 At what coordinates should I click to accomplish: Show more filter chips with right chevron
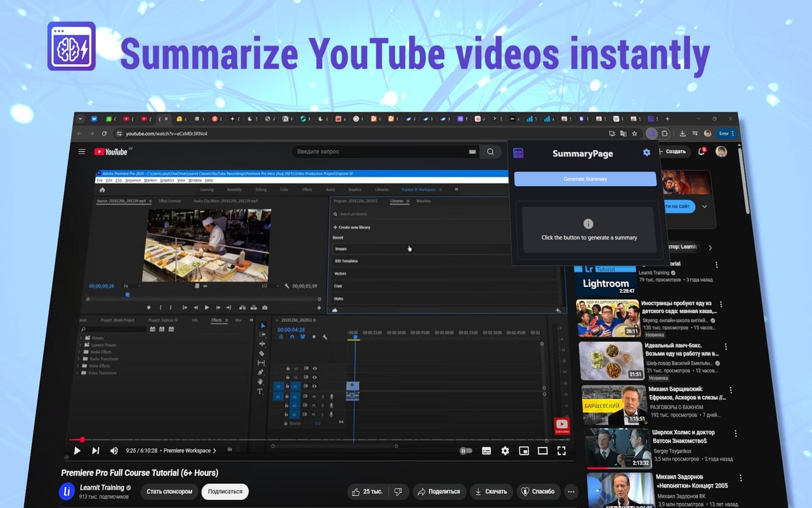710,248
